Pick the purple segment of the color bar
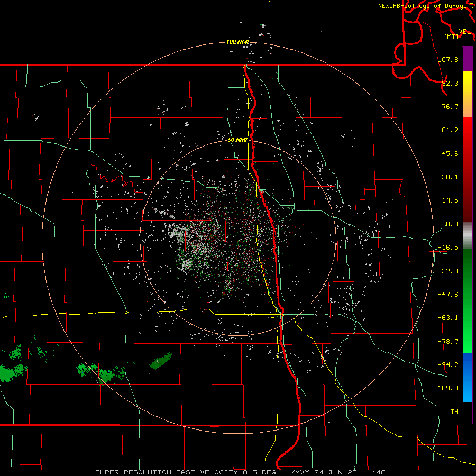 pos(467,59)
